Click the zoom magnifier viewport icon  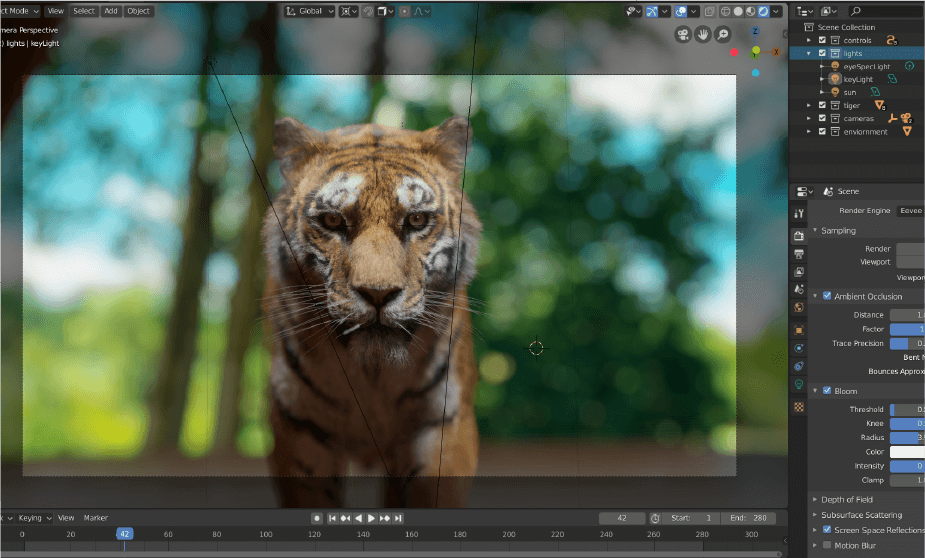click(x=722, y=35)
